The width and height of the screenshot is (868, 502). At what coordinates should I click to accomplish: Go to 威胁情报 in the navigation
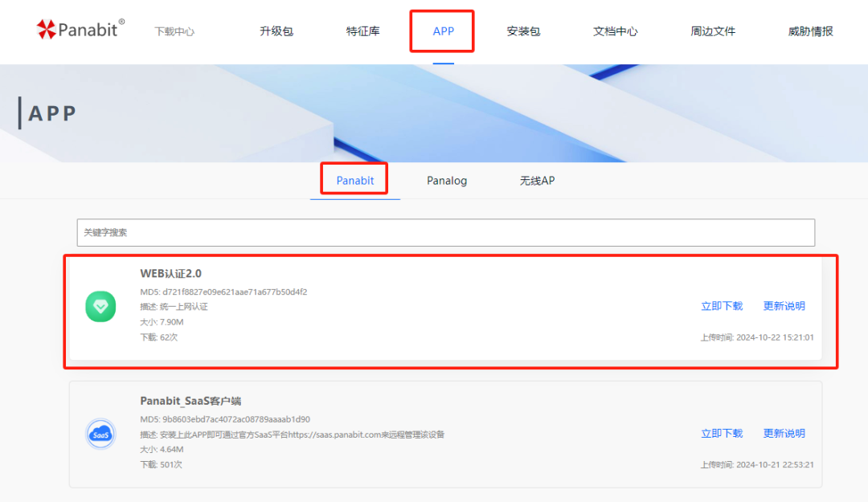[x=810, y=31]
